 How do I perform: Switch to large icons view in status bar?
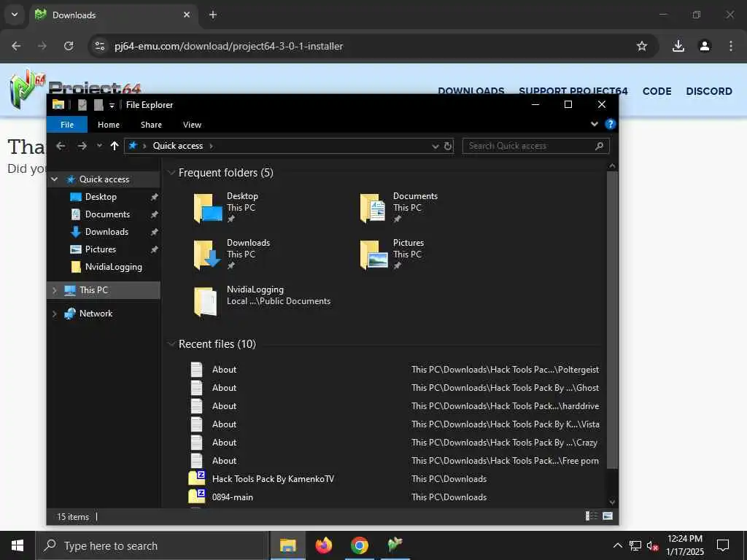pyautogui.click(x=608, y=516)
